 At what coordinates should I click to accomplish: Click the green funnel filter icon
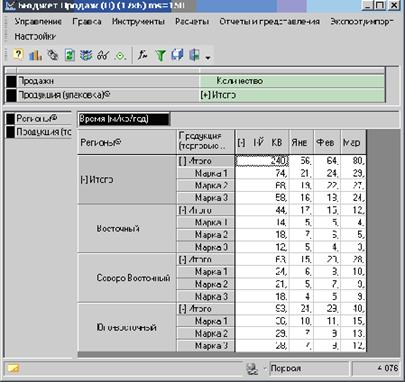point(161,55)
